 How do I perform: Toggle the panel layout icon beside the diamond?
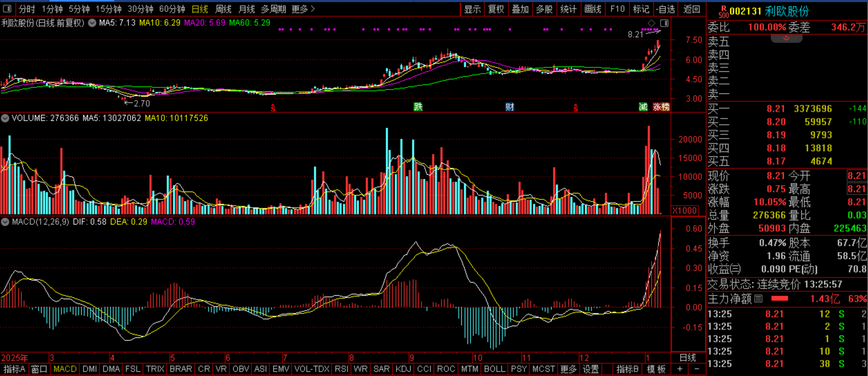664,23
